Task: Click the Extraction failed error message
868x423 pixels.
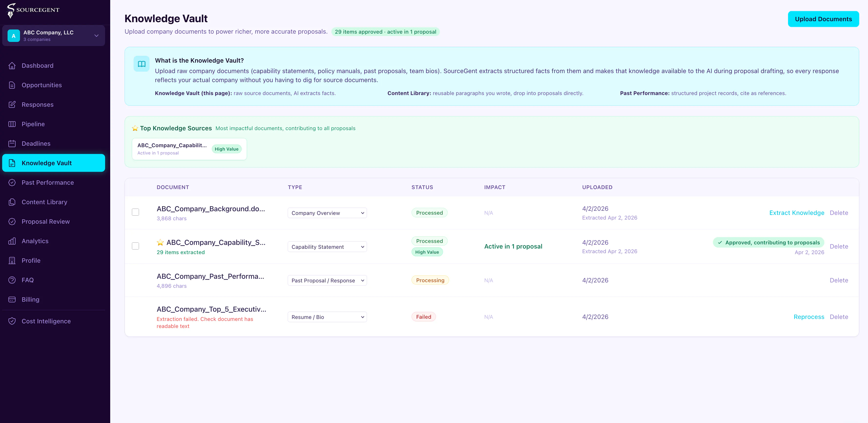Action: 205,323
